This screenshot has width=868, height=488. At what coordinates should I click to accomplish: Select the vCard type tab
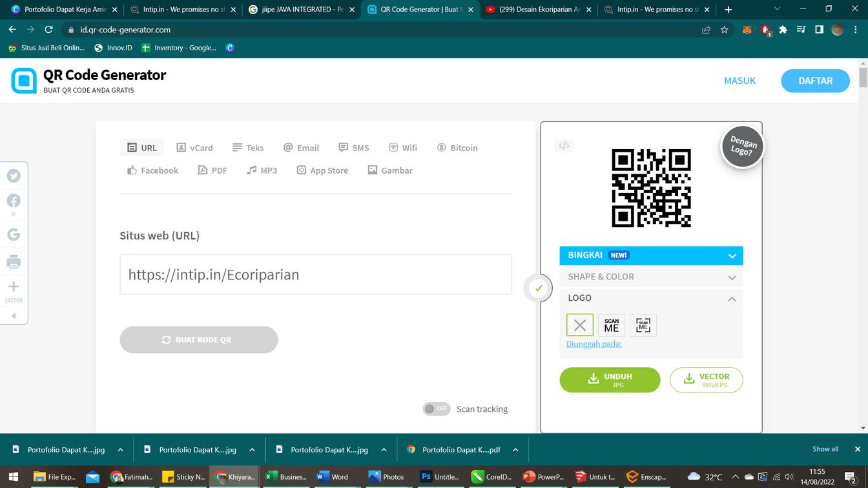coord(194,148)
